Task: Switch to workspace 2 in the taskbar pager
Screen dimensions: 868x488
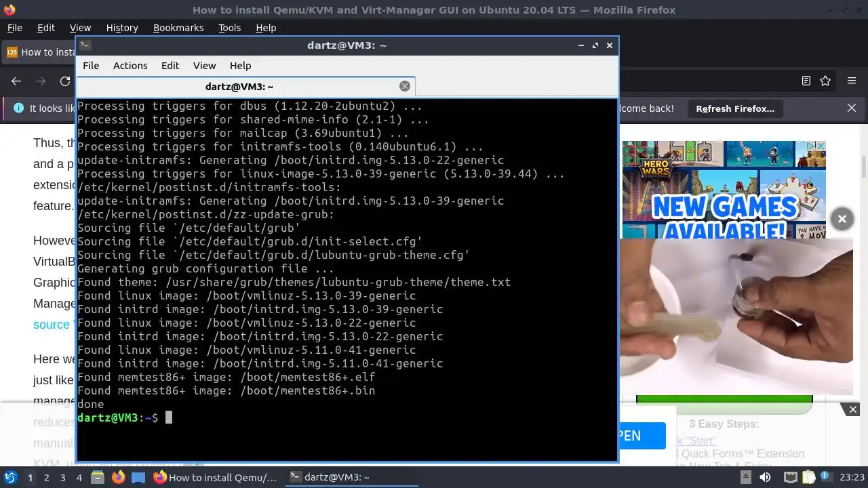Action: (47, 477)
